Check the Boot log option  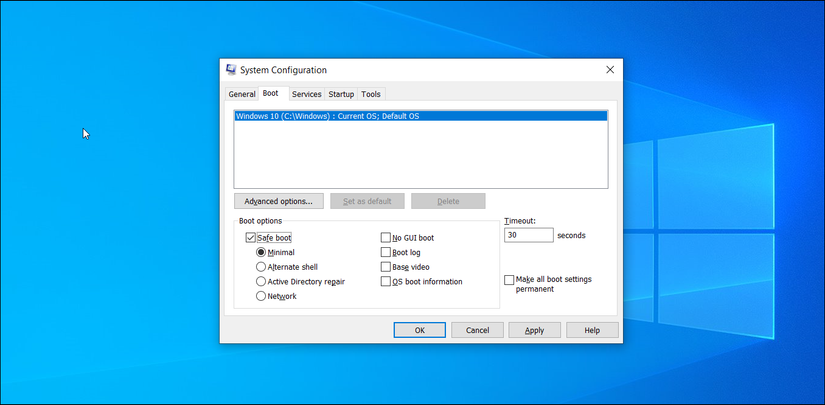click(x=386, y=252)
